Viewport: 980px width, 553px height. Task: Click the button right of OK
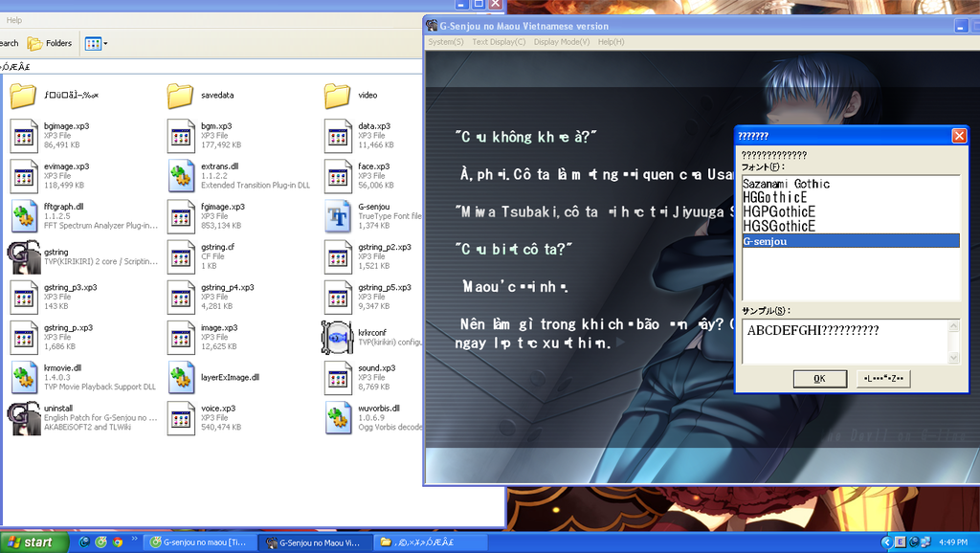point(883,379)
